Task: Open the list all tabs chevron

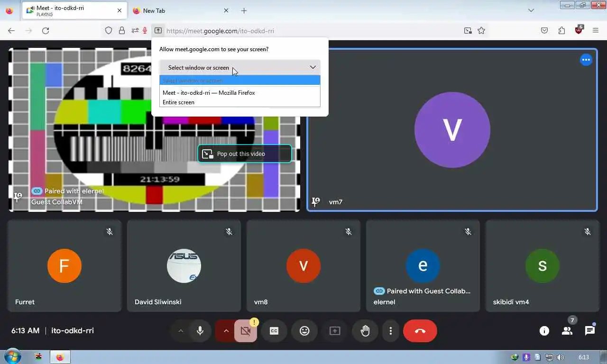Action: coord(531,10)
